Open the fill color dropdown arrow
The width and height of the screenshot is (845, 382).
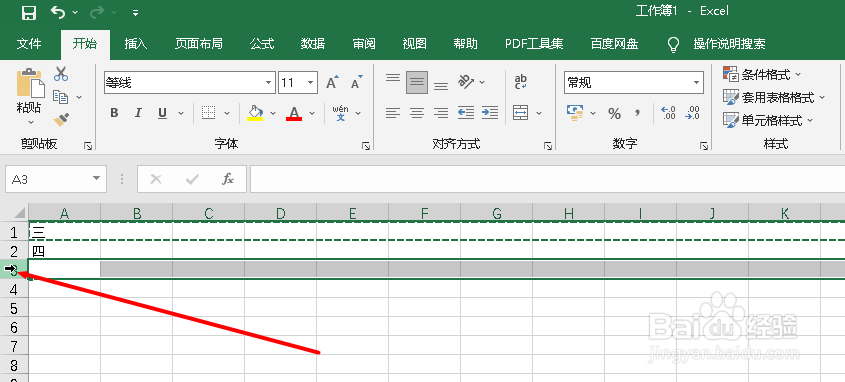pyautogui.click(x=273, y=113)
